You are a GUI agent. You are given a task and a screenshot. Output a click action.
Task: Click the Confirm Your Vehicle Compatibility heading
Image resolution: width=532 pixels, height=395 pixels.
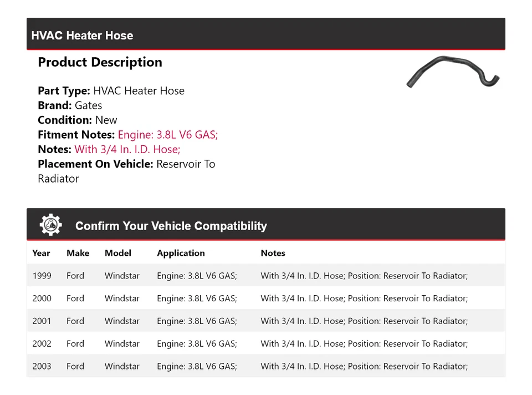tap(171, 226)
